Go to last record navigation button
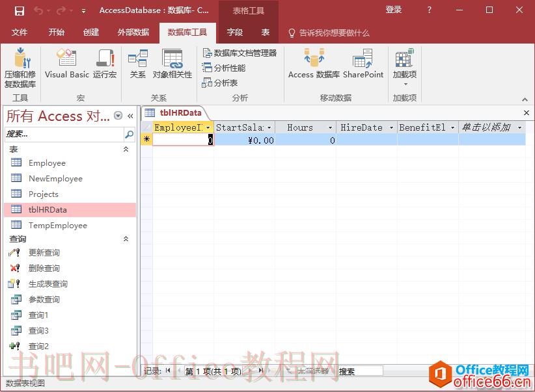Image resolution: width=535 pixels, height=392 pixels. point(261,371)
